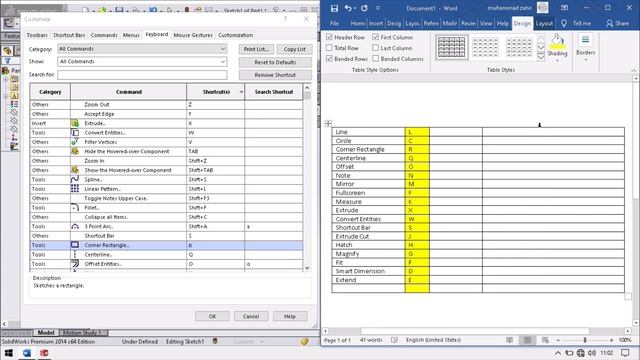The image size is (640, 360).
Task: Select the first table style thumbnail
Action: (451, 47)
